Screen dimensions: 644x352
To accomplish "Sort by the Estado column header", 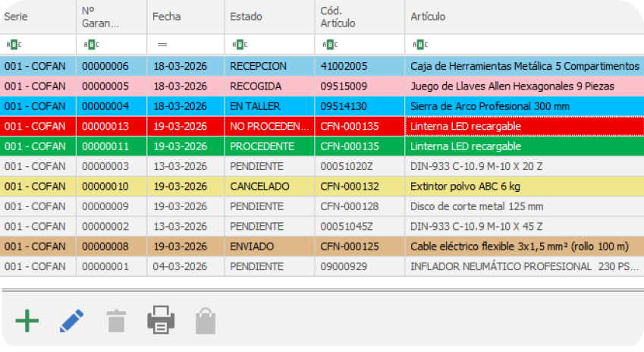I will (x=269, y=17).
